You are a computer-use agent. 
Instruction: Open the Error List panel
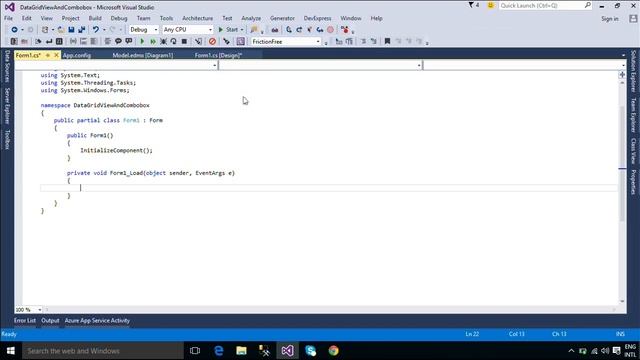tap(25, 321)
